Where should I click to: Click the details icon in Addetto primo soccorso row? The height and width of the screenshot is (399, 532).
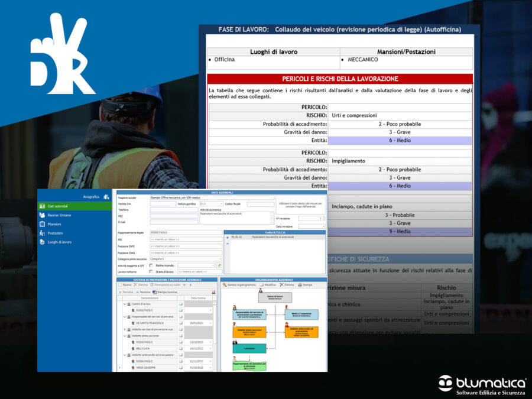(x=180, y=336)
